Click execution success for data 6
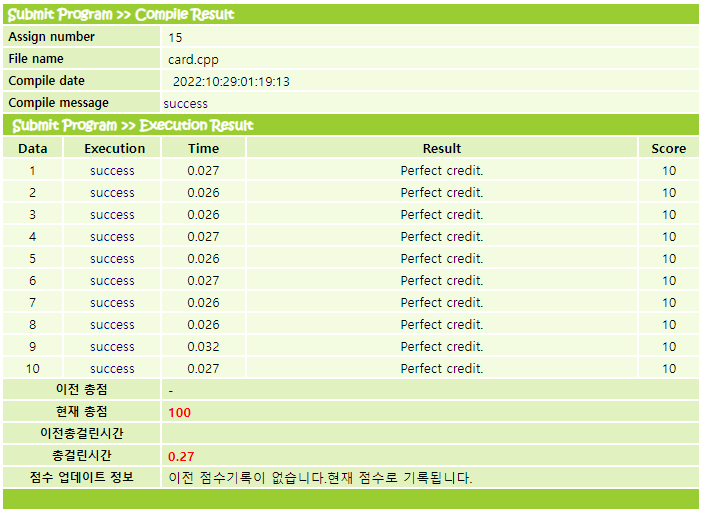 point(112,281)
